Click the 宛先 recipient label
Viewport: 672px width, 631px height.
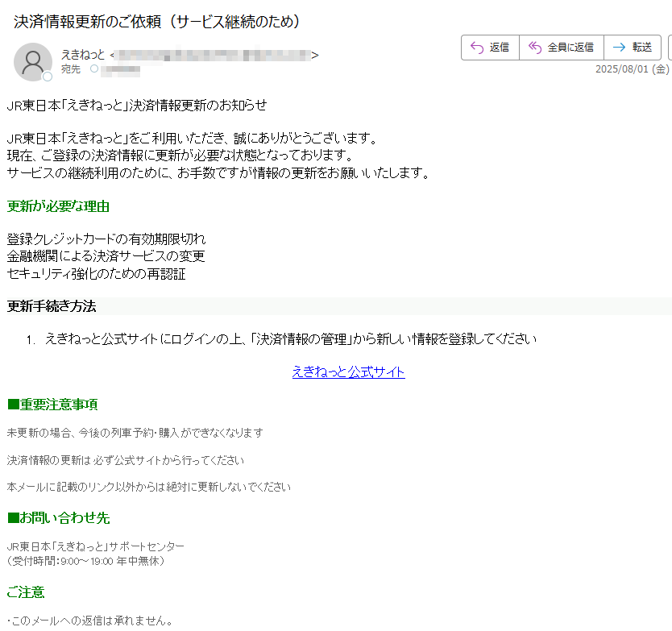coord(71,69)
